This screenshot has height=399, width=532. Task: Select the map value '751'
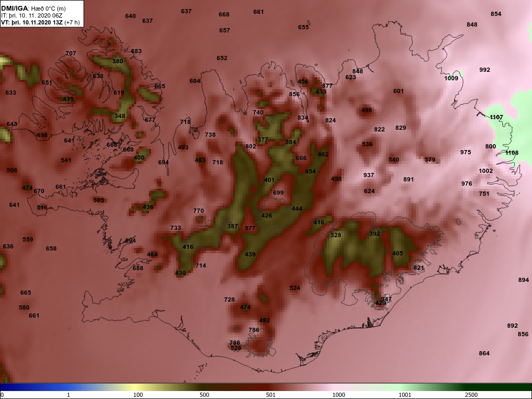click(x=484, y=194)
